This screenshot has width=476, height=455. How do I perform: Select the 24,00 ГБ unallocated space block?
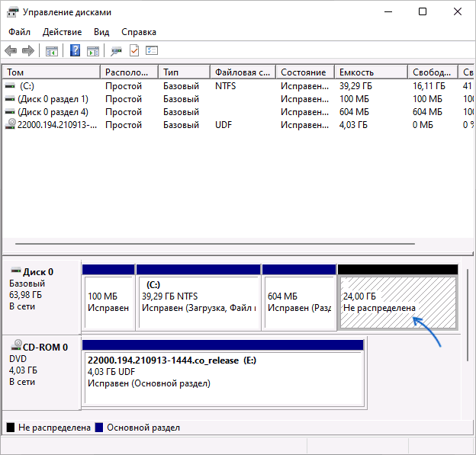click(x=397, y=303)
